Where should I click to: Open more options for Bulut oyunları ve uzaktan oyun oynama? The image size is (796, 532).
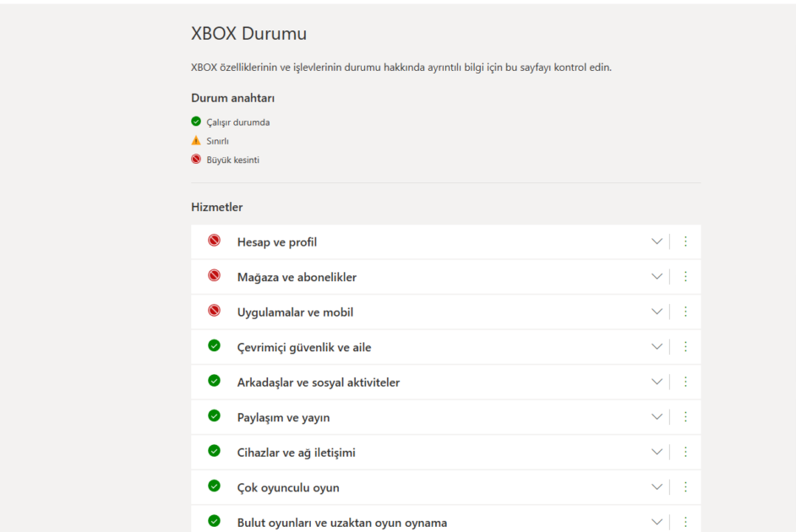(x=685, y=521)
